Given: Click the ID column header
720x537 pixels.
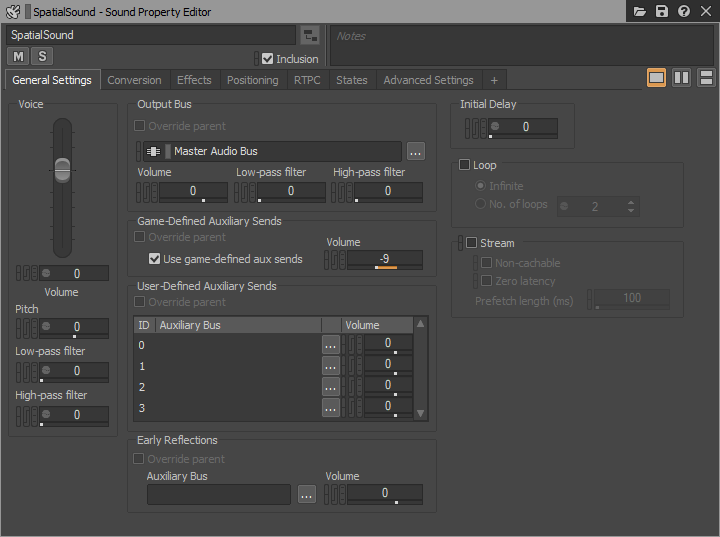Looking at the screenshot, I should [x=144, y=325].
